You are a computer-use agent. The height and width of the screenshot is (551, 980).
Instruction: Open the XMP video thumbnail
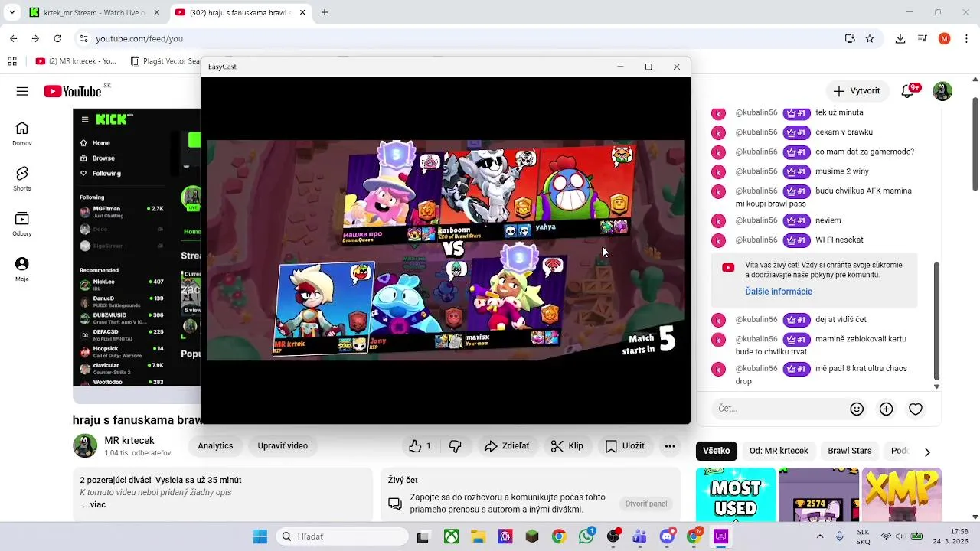(902, 495)
